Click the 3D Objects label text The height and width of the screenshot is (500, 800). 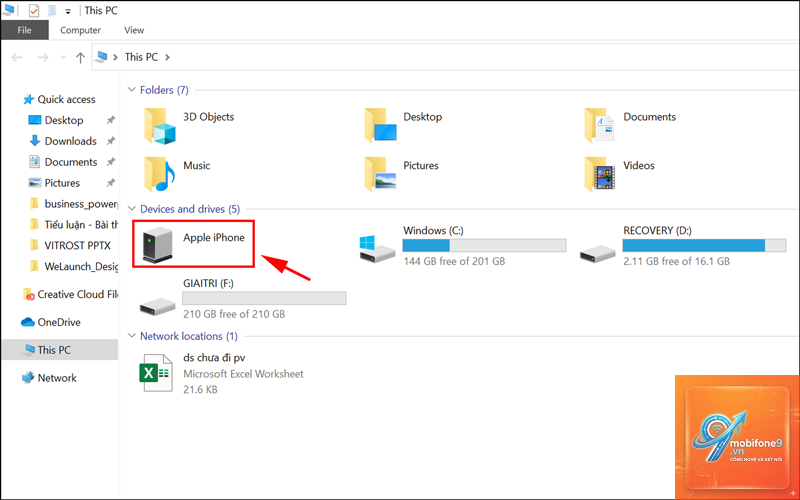[x=209, y=117]
